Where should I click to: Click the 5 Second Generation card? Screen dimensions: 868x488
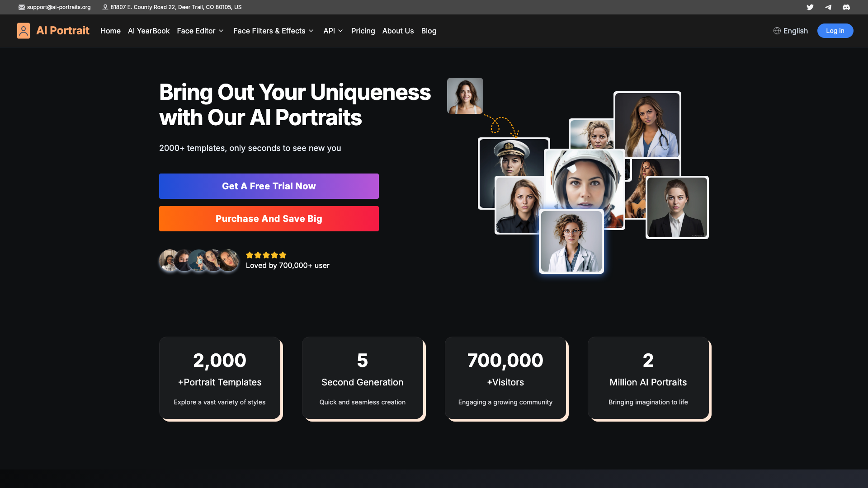[x=363, y=378]
